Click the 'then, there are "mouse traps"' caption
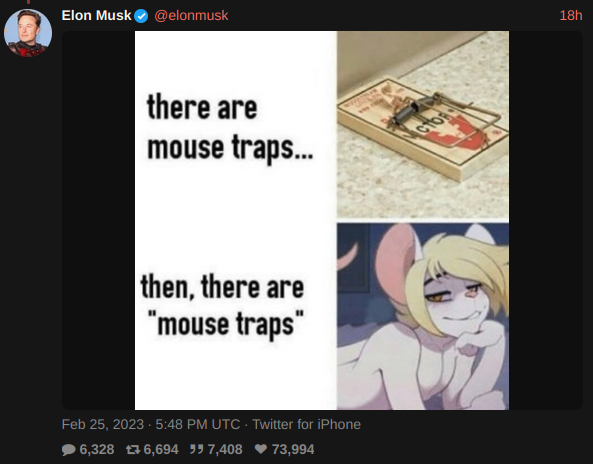This screenshot has width=593, height=464. point(223,306)
